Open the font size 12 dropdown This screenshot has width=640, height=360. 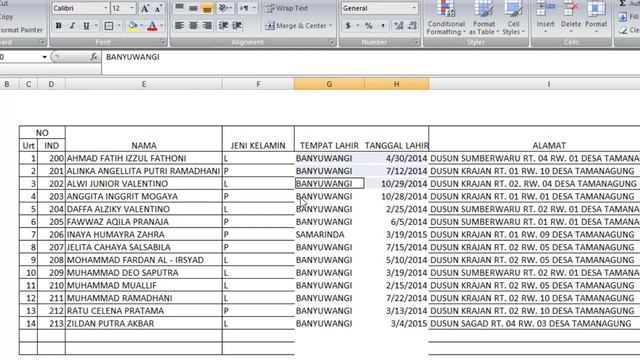pos(132,8)
